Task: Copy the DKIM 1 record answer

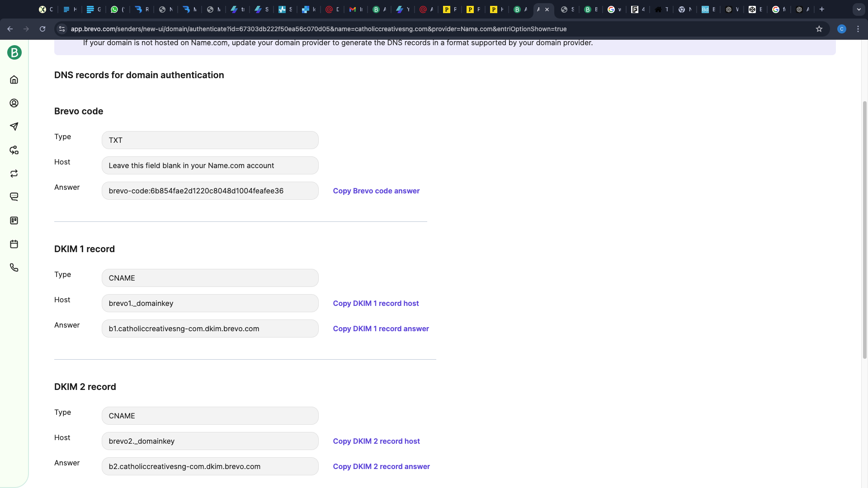Action: coord(381,328)
